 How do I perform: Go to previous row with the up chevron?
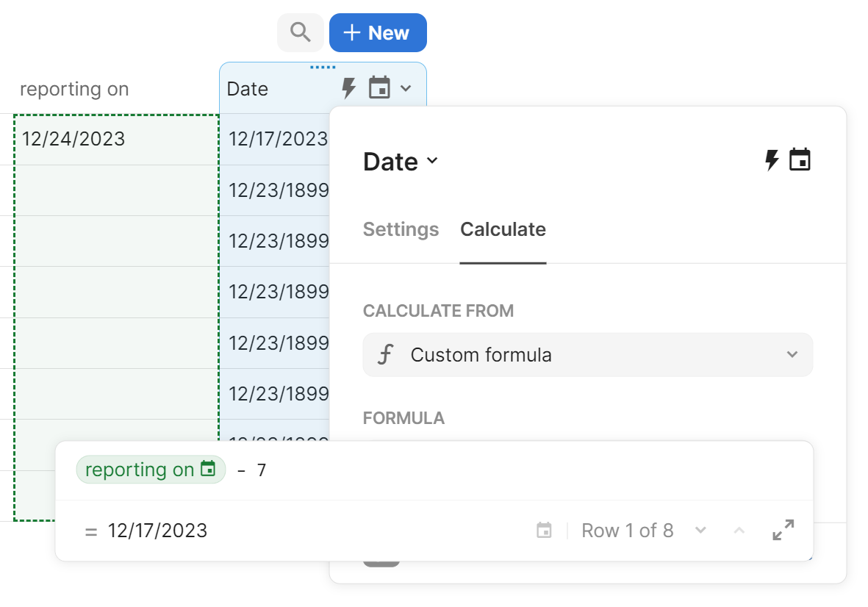coord(739,531)
